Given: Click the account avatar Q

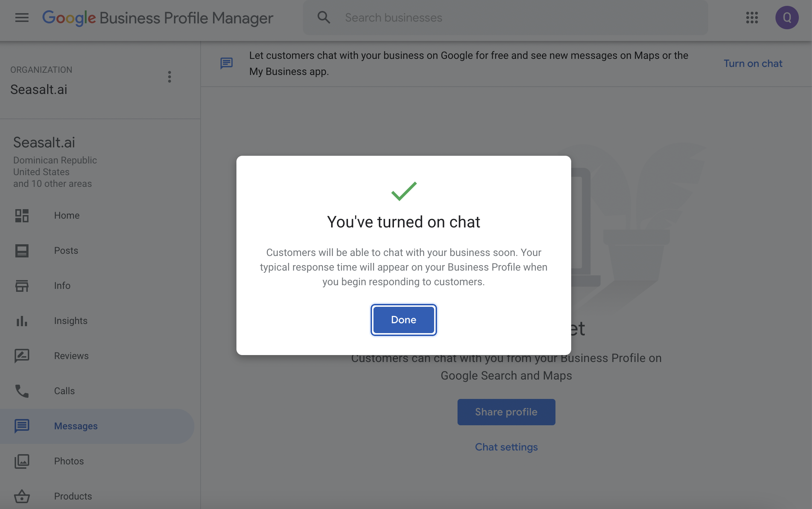Looking at the screenshot, I should 787,18.
